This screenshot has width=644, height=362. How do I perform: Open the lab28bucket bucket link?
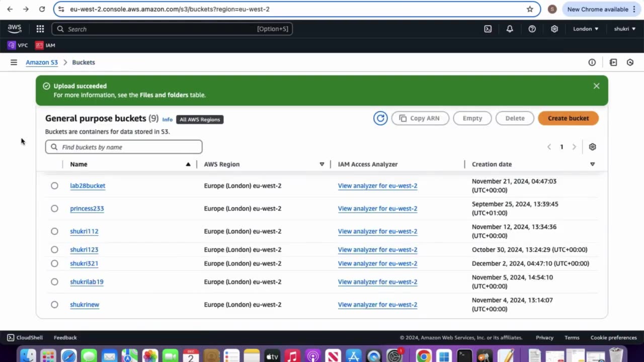[88, 186]
